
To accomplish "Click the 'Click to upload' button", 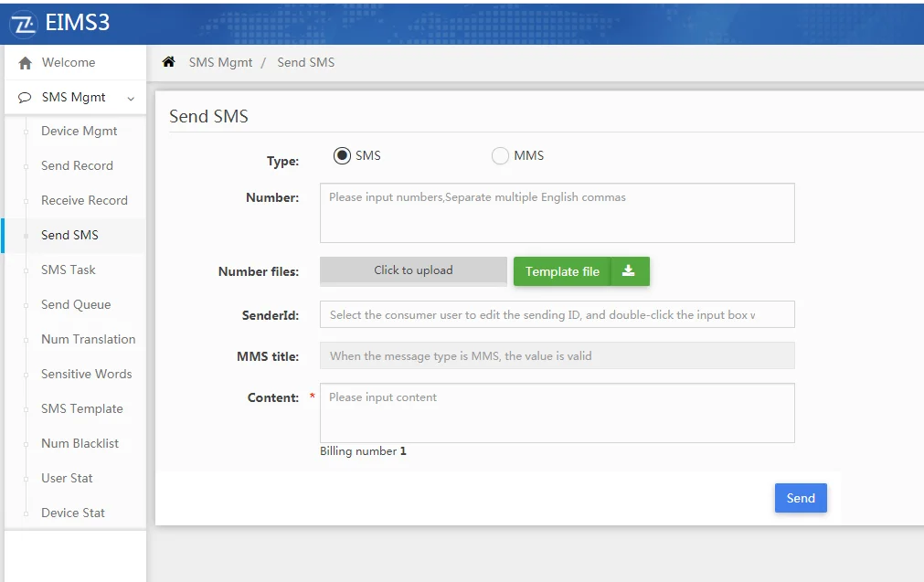I will (413, 270).
